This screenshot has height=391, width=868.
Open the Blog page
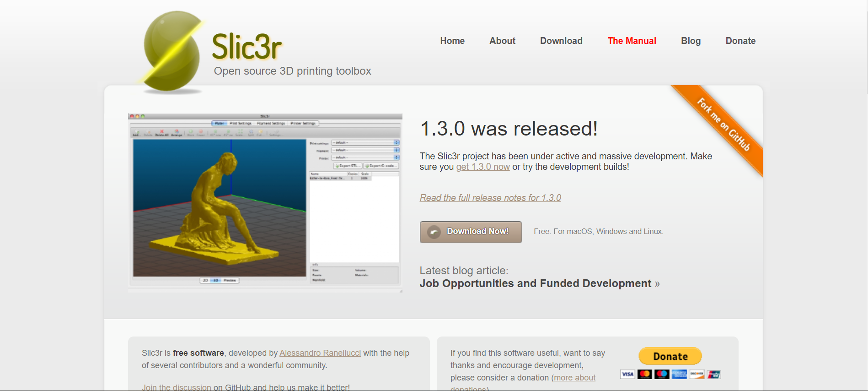point(691,41)
